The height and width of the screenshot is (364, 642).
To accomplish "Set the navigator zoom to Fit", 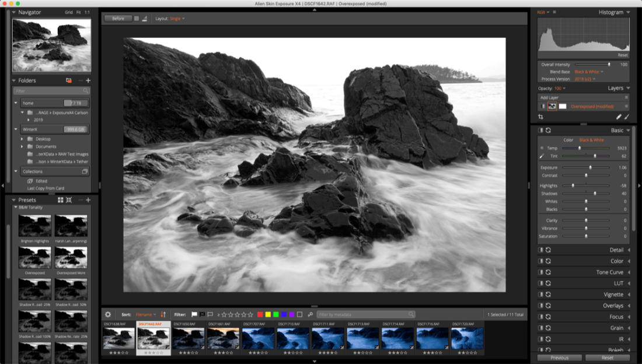I will 78,12.
